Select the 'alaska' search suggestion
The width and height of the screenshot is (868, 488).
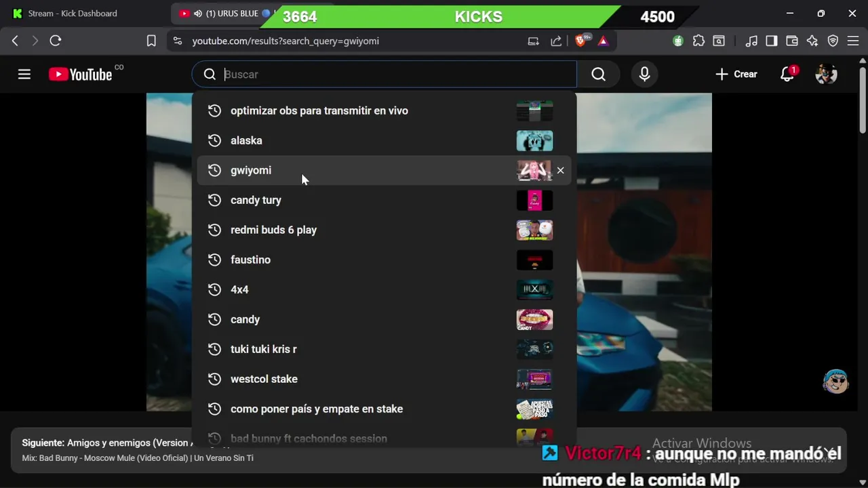click(x=384, y=140)
